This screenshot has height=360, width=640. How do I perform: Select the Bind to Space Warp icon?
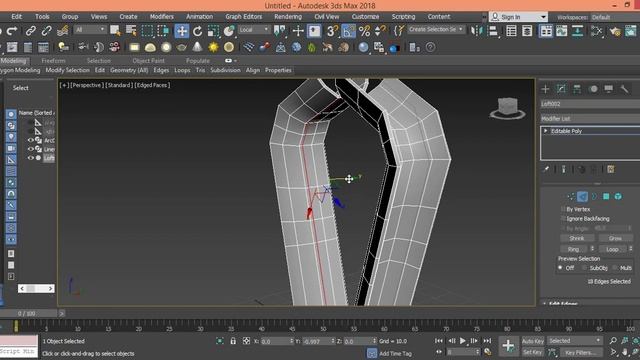coord(62,31)
